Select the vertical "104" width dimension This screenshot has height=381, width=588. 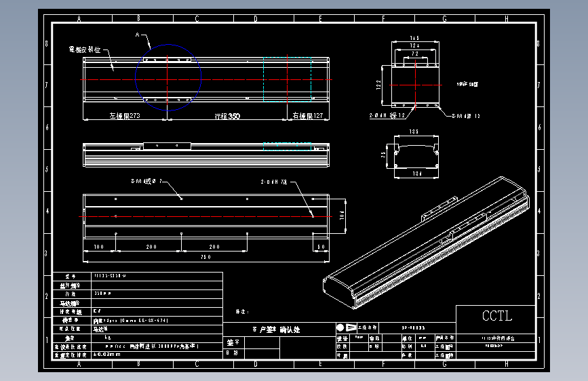[342, 215]
